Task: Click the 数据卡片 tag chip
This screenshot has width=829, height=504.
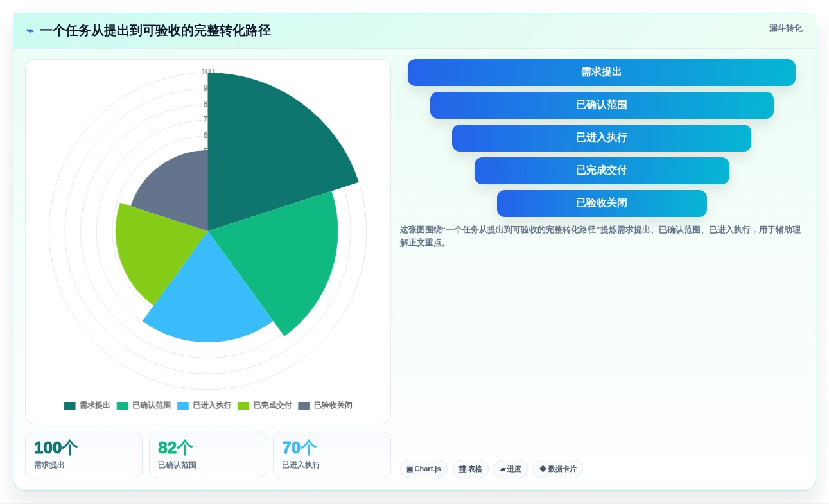Action: pos(558,469)
